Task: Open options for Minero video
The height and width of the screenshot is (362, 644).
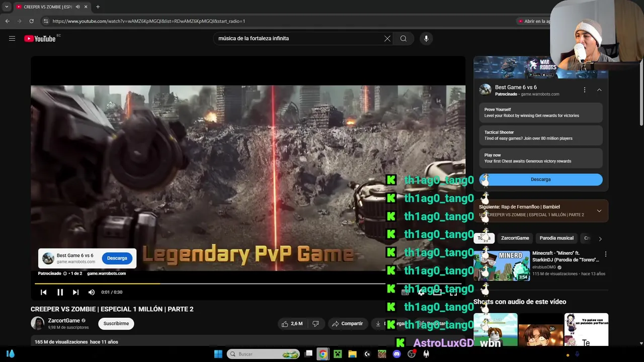Action: [606, 254]
